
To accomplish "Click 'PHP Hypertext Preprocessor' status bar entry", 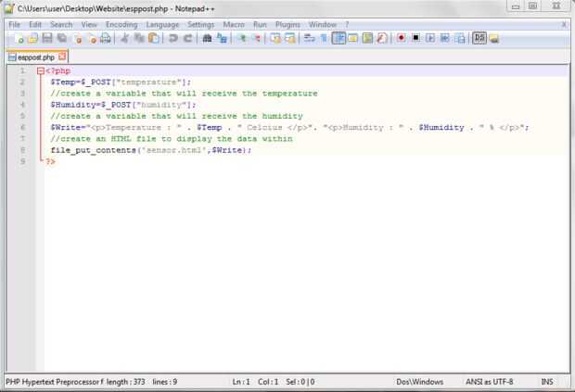I will pyautogui.click(x=55, y=382).
